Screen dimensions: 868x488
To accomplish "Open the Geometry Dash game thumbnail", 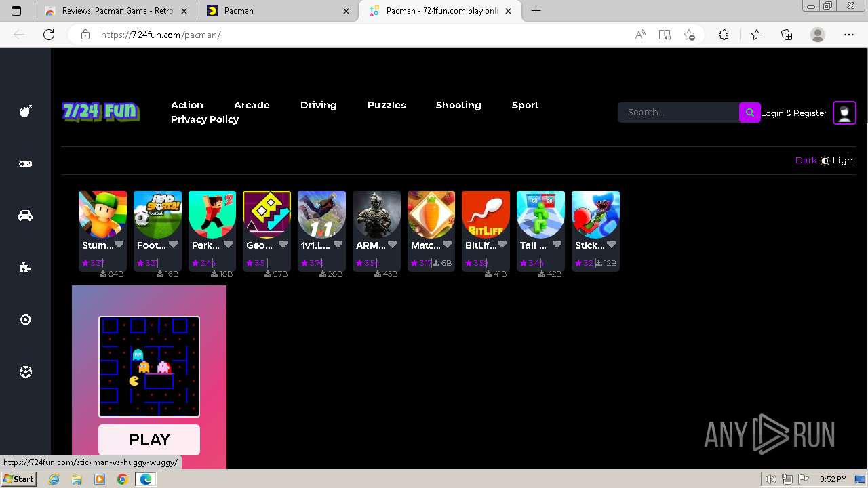I will point(267,215).
